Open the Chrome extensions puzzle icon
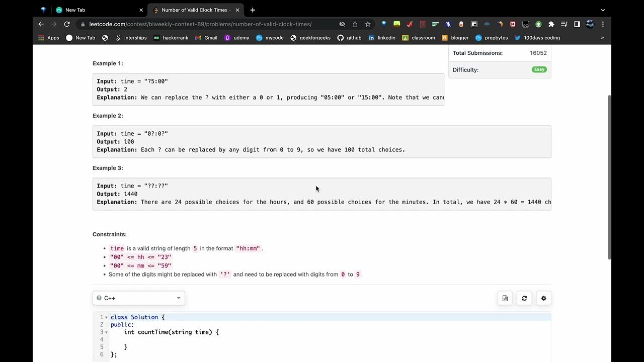This screenshot has width=644, height=362. 551,24
